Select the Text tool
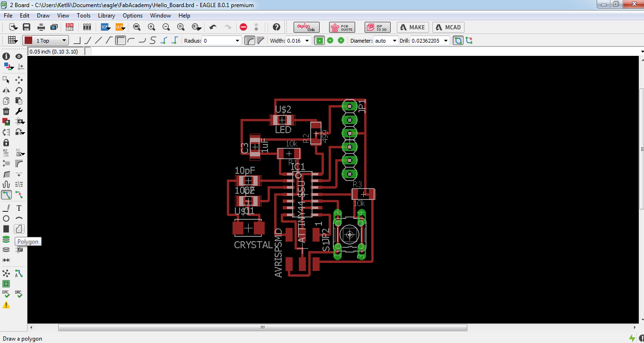644x343 pixels. tap(19, 208)
